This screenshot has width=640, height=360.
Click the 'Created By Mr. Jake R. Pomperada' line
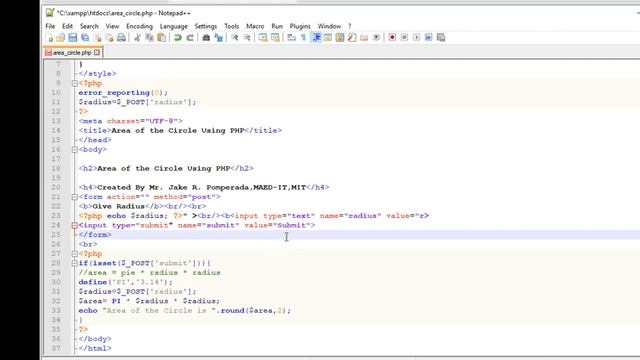coord(204,187)
